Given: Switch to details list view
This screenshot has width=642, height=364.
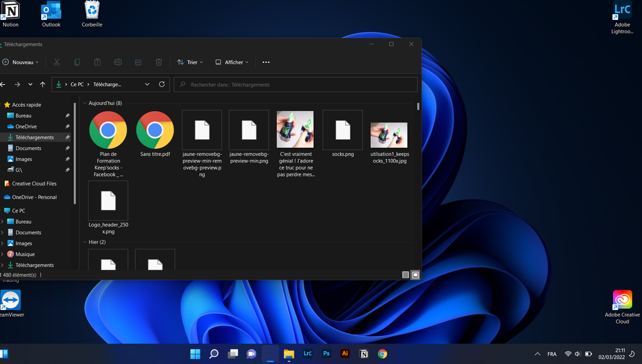Looking at the screenshot, I should pyautogui.click(x=406, y=275).
